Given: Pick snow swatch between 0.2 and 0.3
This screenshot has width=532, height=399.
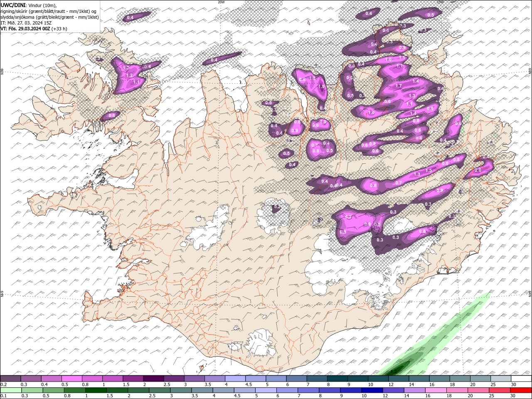Looking at the screenshot, I should [x=11, y=379].
